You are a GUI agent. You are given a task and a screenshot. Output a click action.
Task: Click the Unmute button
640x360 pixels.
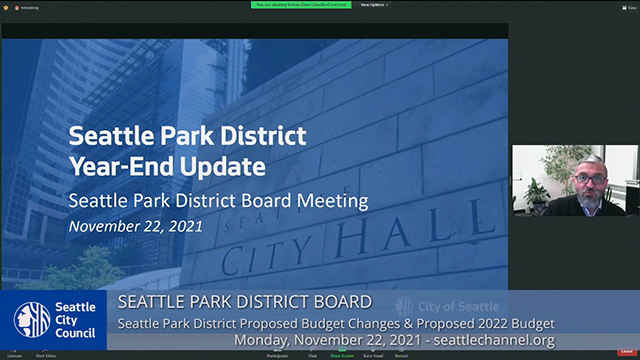click(x=14, y=354)
